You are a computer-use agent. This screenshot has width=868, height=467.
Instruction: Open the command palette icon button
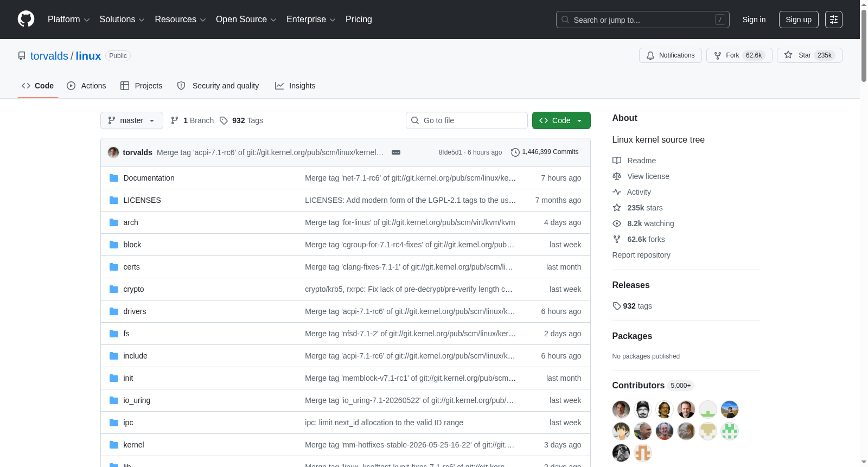click(834, 20)
